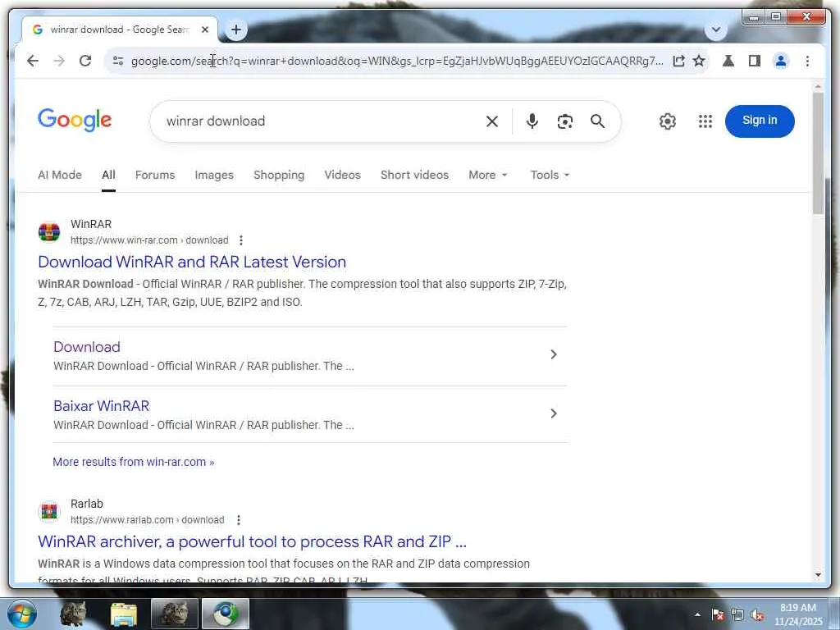
Task: Bookmark this page with the star icon
Action: 699,61
